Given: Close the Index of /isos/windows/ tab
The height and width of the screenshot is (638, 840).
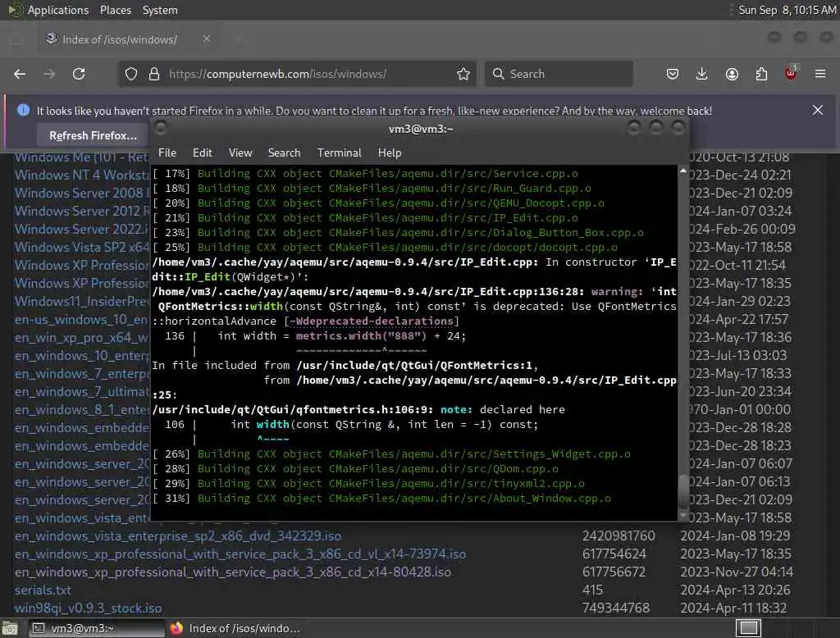Looking at the screenshot, I should [207, 39].
